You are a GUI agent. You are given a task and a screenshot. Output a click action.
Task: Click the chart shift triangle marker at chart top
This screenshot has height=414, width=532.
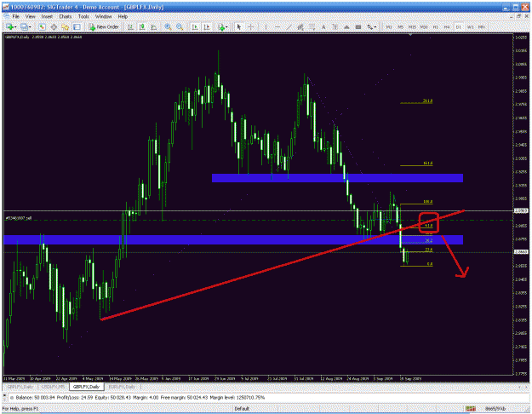coord(410,35)
